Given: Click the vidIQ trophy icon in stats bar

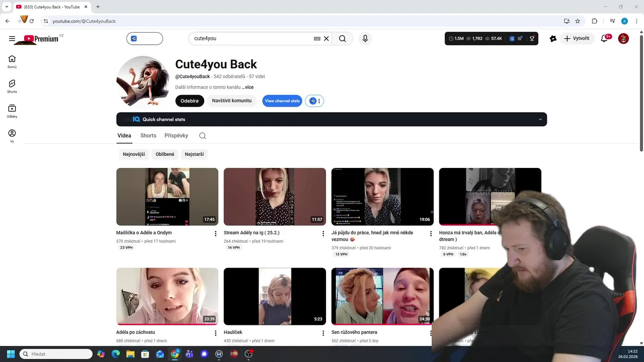Looking at the screenshot, I should pyautogui.click(x=532, y=39).
